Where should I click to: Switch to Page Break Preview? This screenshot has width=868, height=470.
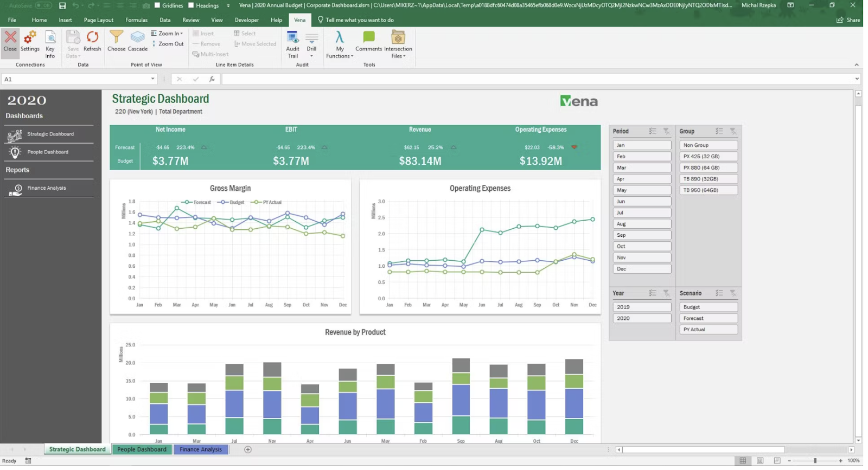(x=777, y=461)
